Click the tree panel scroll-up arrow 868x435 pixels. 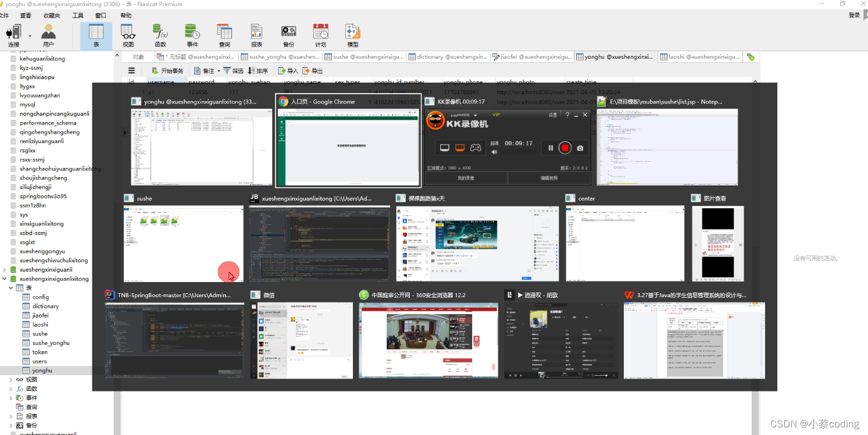tap(117, 55)
